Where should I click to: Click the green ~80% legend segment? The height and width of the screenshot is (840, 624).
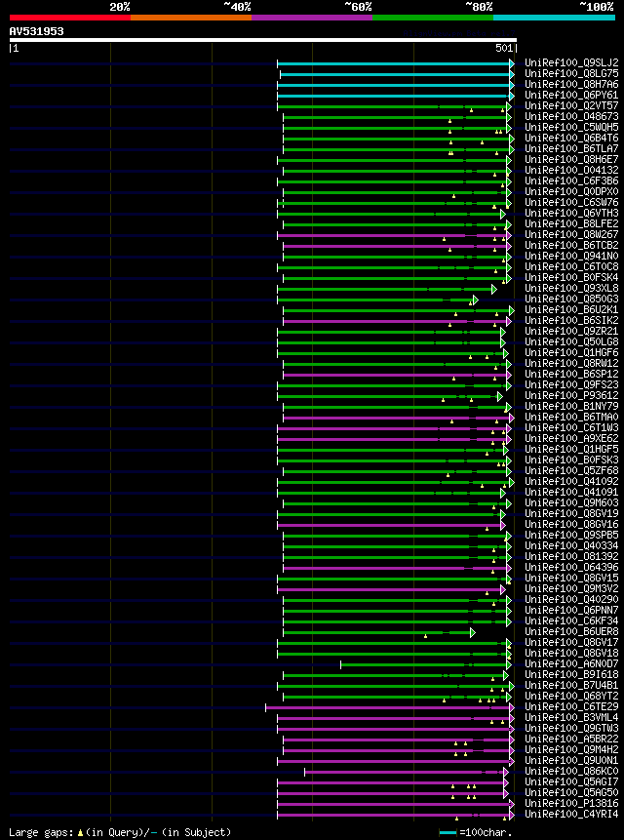(x=433, y=18)
